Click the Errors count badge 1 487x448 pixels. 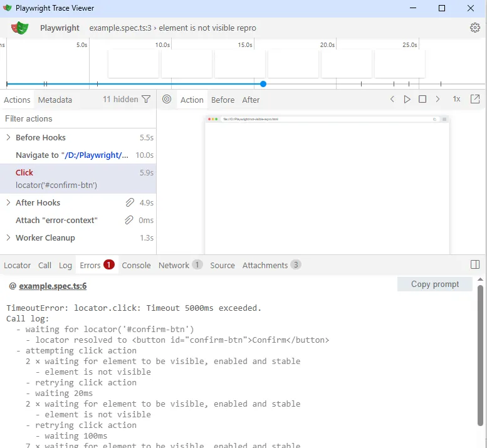pyautogui.click(x=108, y=264)
